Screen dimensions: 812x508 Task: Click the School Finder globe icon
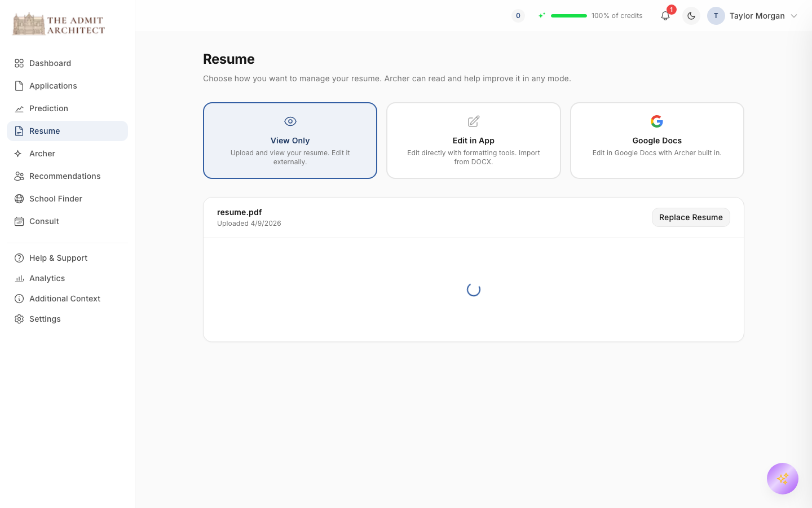[19, 199]
